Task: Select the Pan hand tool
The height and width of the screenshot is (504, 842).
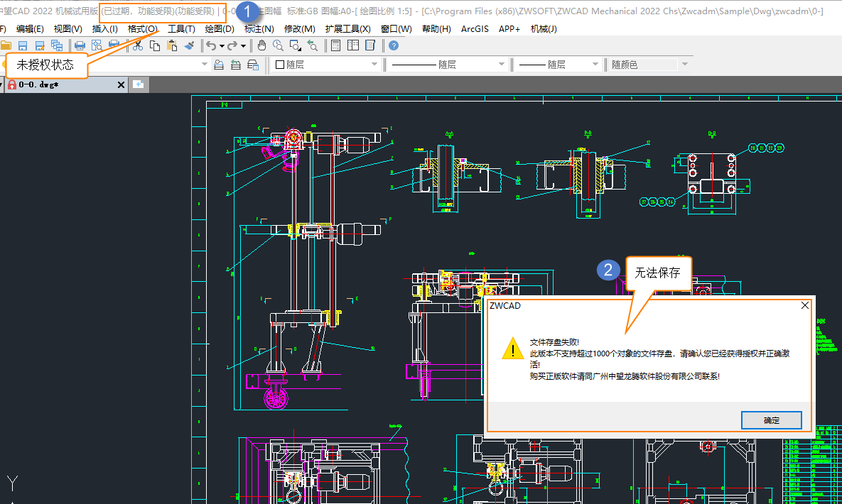Action: pyautogui.click(x=261, y=45)
